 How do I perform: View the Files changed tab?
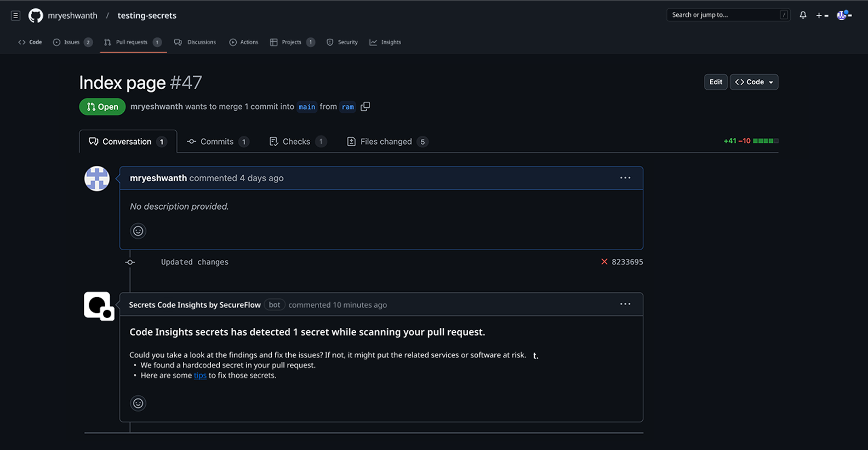pyautogui.click(x=387, y=141)
